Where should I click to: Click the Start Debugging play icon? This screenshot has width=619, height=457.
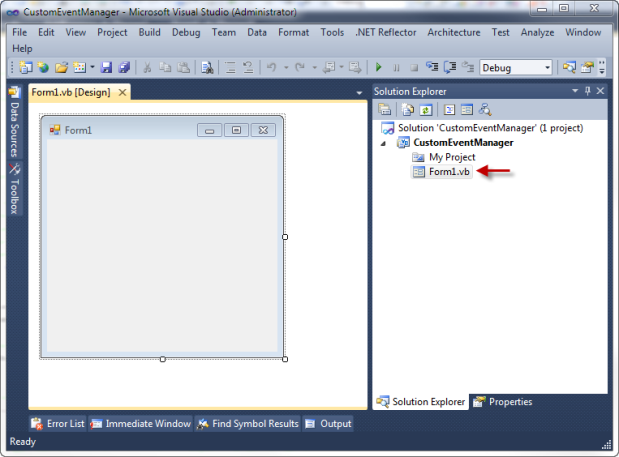378,68
